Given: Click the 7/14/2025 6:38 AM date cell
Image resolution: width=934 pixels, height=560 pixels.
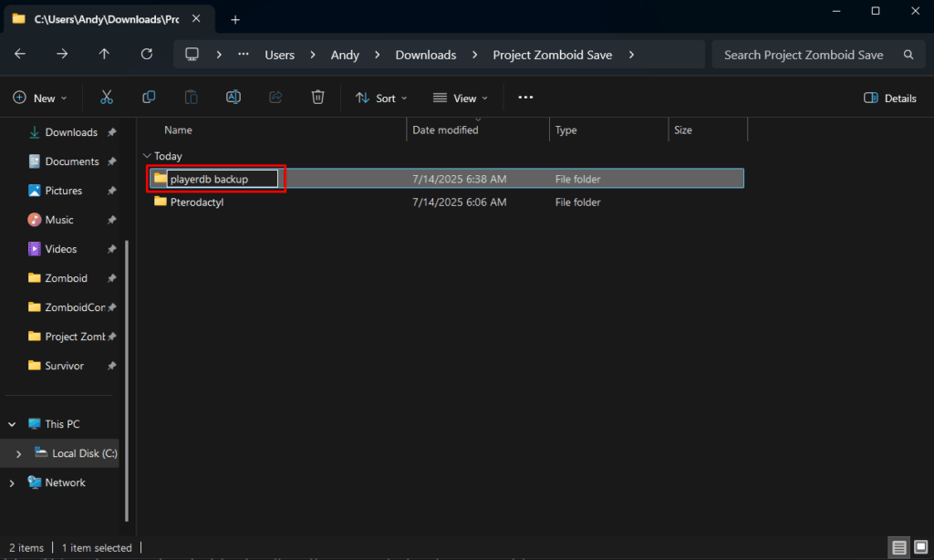Looking at the screenshot, I should tap(460, 179).
